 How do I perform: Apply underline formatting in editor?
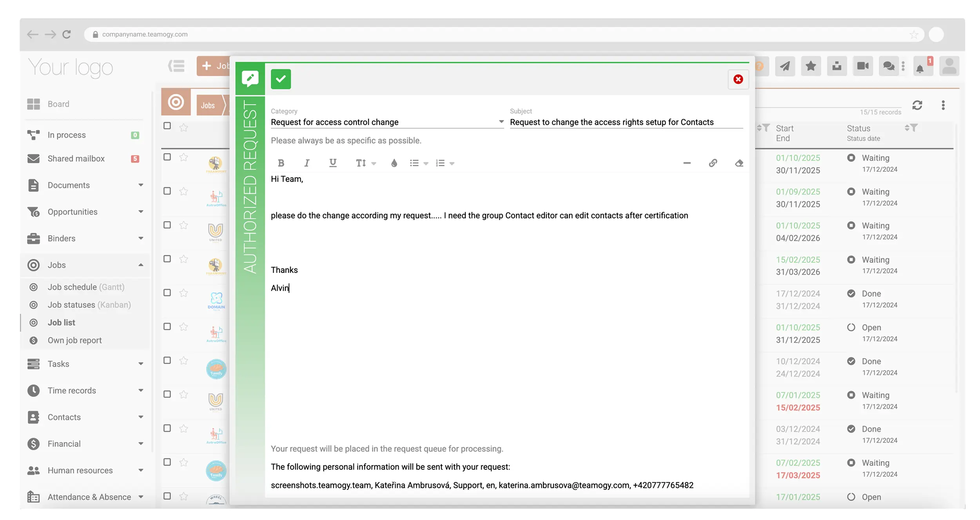pos(333,163)
